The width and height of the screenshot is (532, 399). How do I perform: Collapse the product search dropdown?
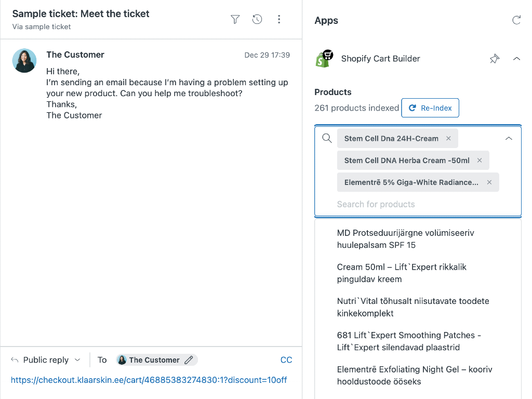[509, 139]
